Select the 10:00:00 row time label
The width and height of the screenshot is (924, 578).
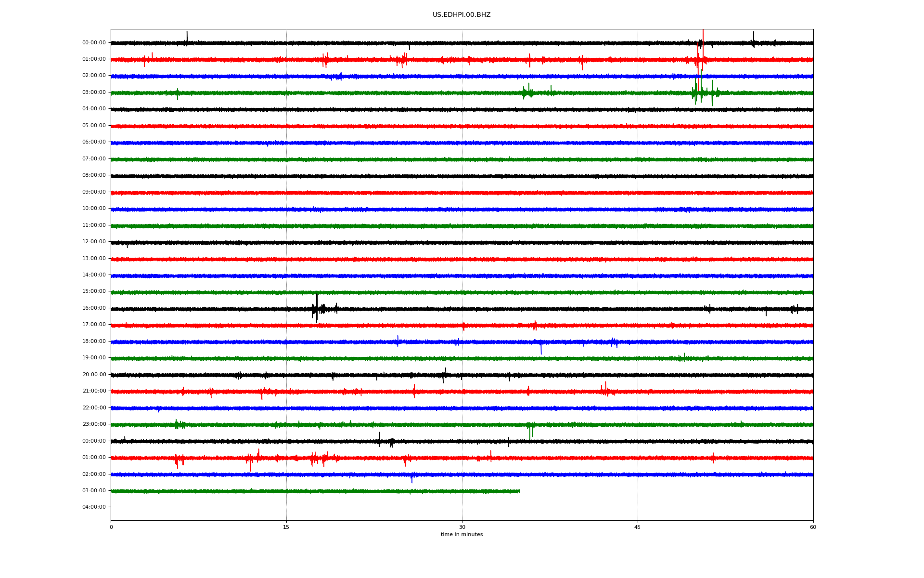(94, 209)
